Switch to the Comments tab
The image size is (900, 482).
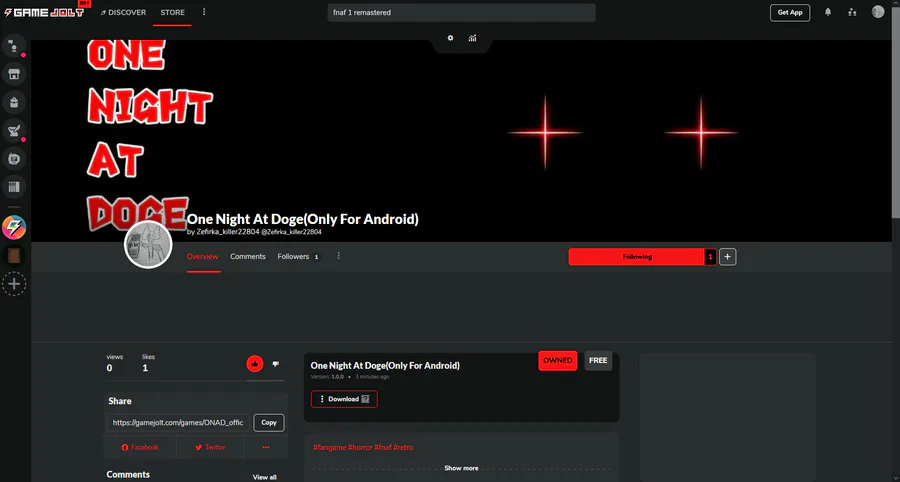(x=248, y=256)
